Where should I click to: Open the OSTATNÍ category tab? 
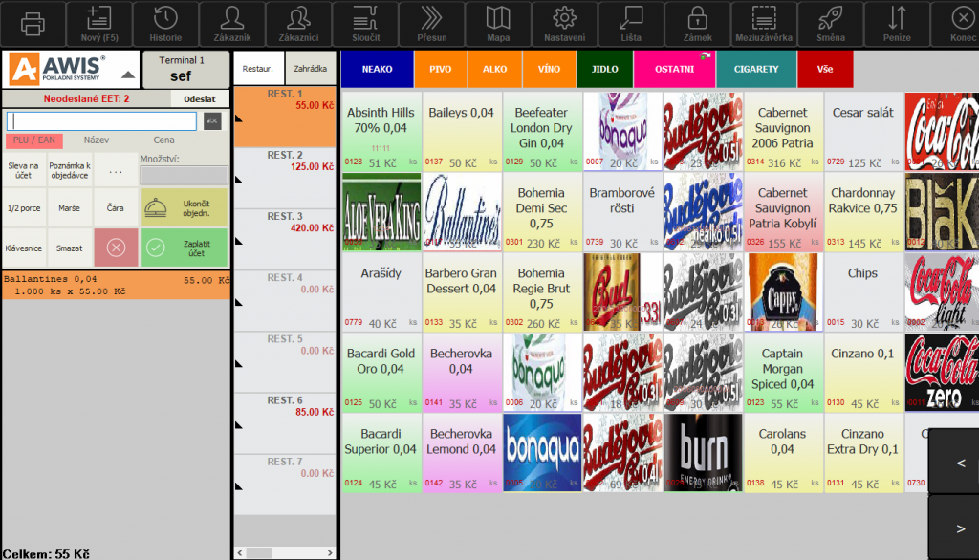coord(674,70)
